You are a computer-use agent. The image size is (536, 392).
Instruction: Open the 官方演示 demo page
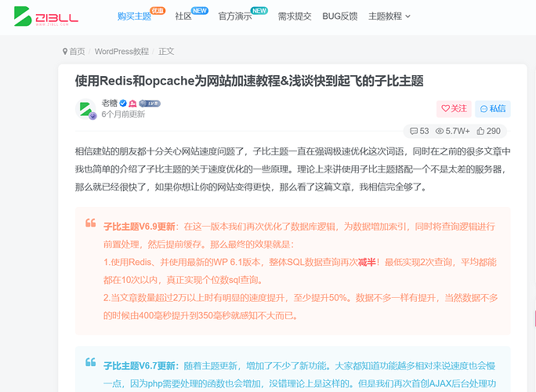click(x=235, y=16)
